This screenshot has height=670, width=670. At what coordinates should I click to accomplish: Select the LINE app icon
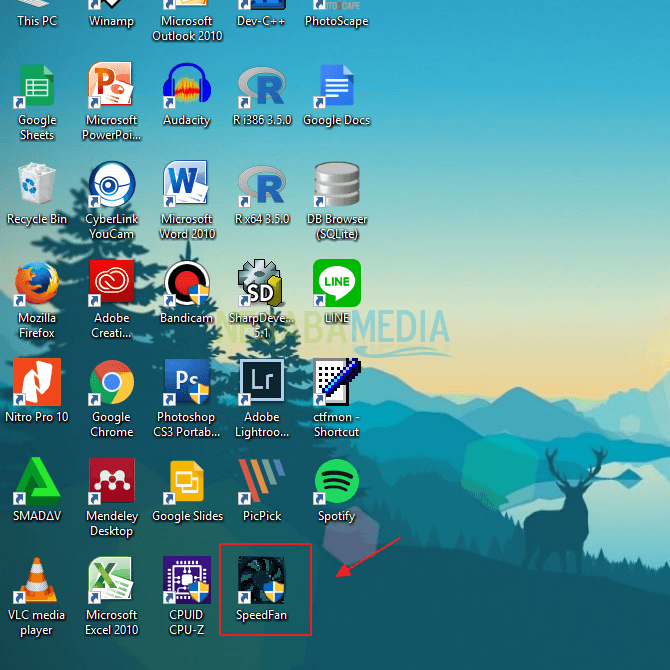[336, 284]
